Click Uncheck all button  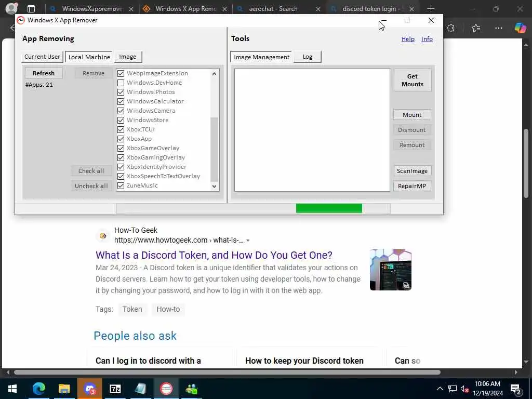tap(91, 186)
